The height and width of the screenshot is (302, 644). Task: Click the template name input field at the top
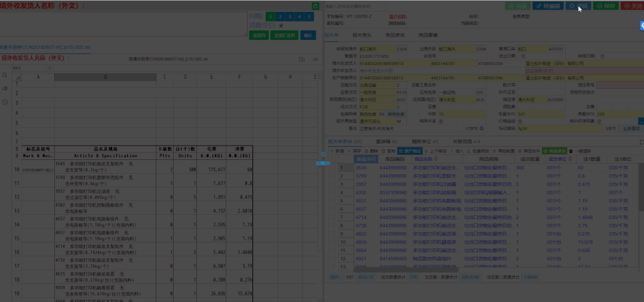click(x=355, y=6)
